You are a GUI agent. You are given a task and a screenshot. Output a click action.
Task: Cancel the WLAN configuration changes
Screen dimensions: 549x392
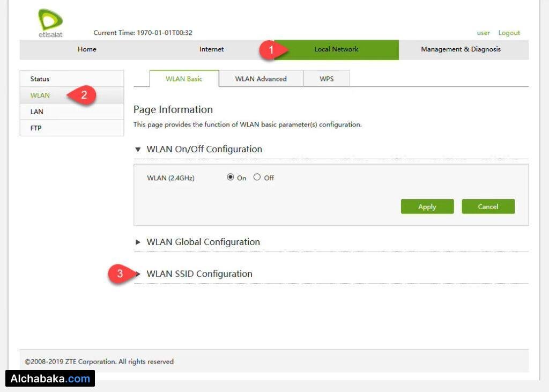pos(488,206)
